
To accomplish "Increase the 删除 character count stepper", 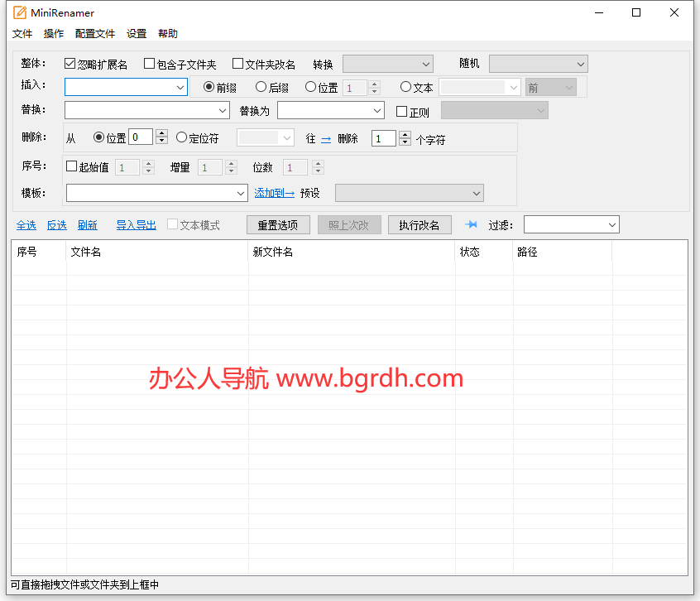I will click(x=405, y=135).
